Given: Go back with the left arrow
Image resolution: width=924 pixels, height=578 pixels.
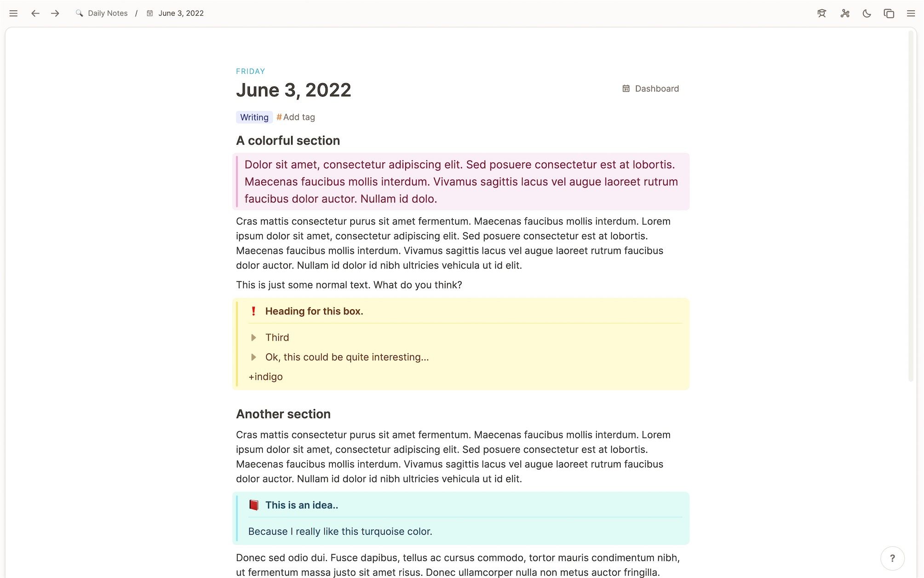Looking at the screenshot, I should point(35,13).
